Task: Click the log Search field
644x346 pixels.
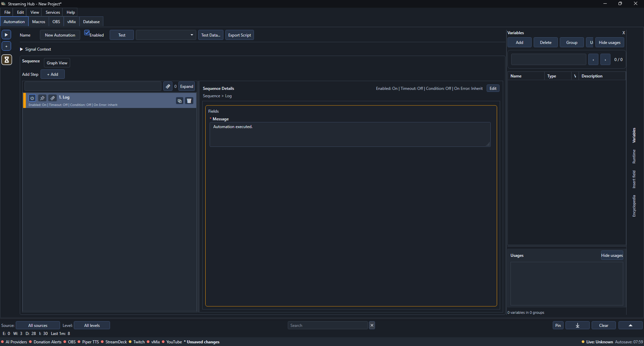Action: [328, 325]
